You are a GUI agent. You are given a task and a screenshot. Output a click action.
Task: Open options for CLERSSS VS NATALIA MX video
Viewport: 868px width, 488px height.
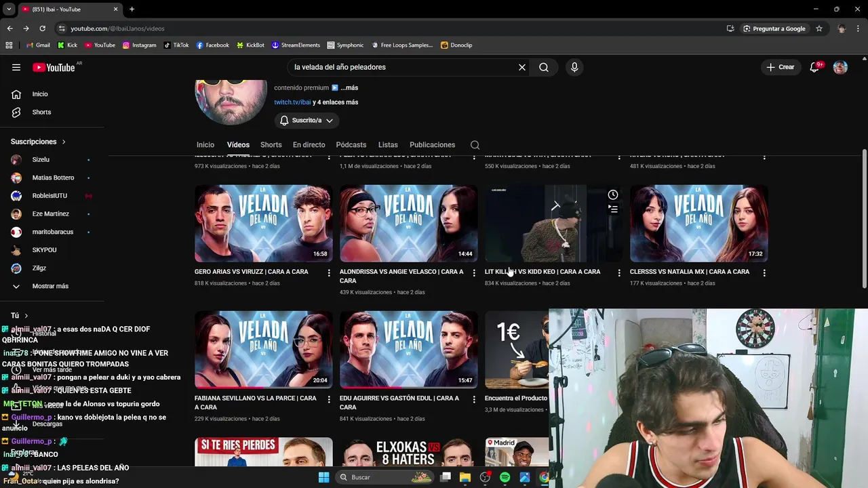[764, 272]
